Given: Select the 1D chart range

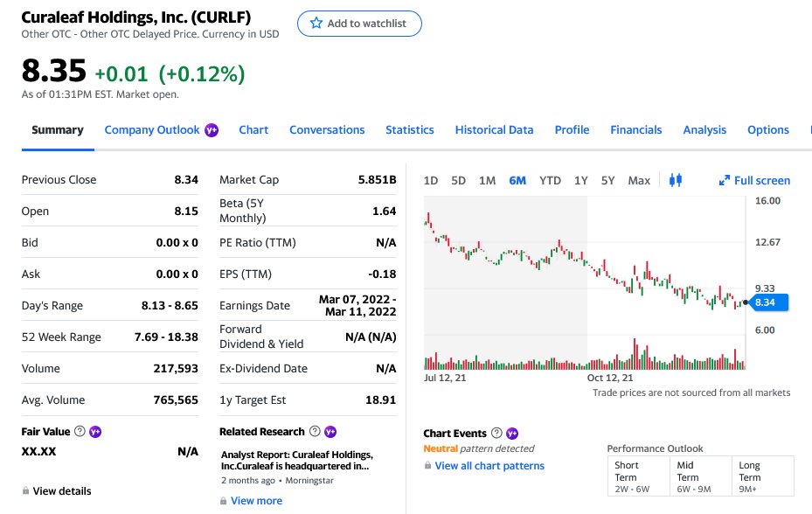Looking at the screenshot, I should coord(430,180).
